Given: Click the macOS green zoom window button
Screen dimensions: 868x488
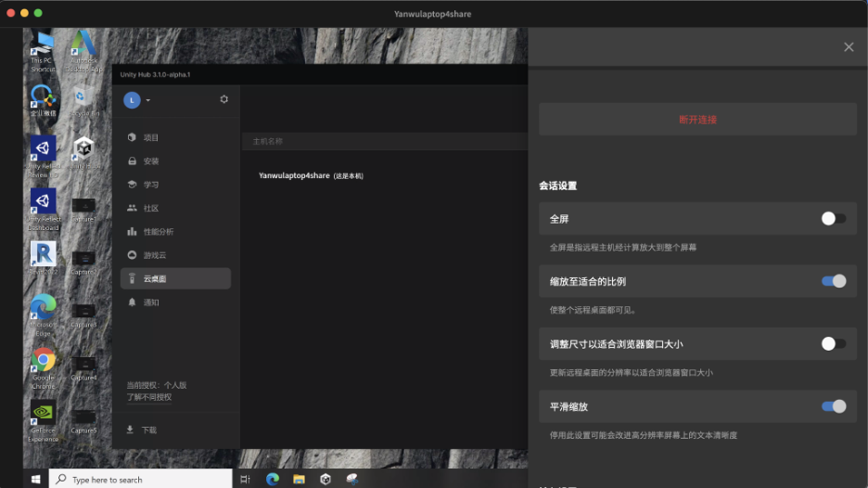Looking at the screenshot, I should 38,13.
